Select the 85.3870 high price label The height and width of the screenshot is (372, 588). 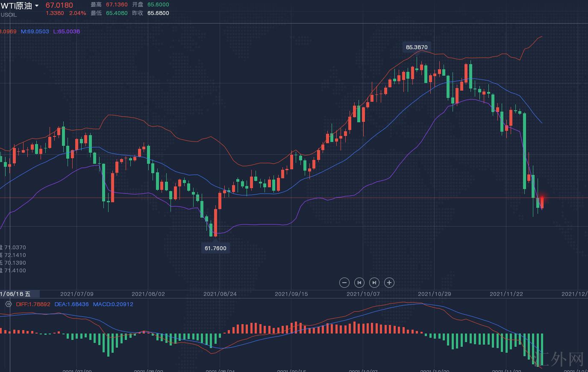pyautogui.click(x=416, y=47)
